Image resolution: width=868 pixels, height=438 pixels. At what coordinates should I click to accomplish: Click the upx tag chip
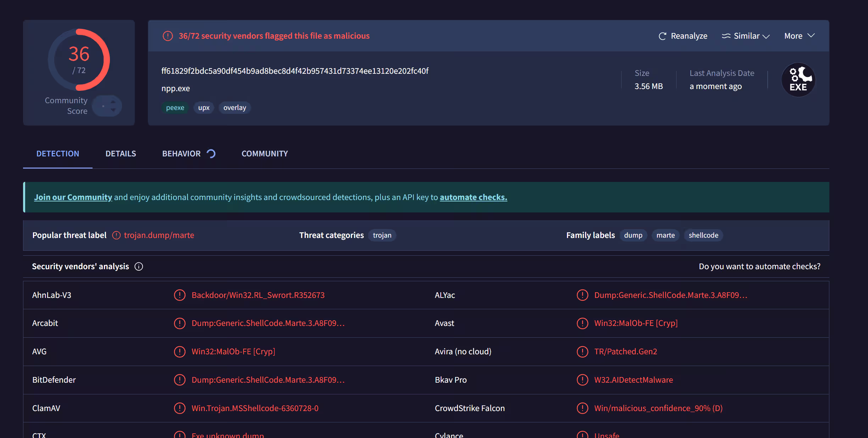204,108
